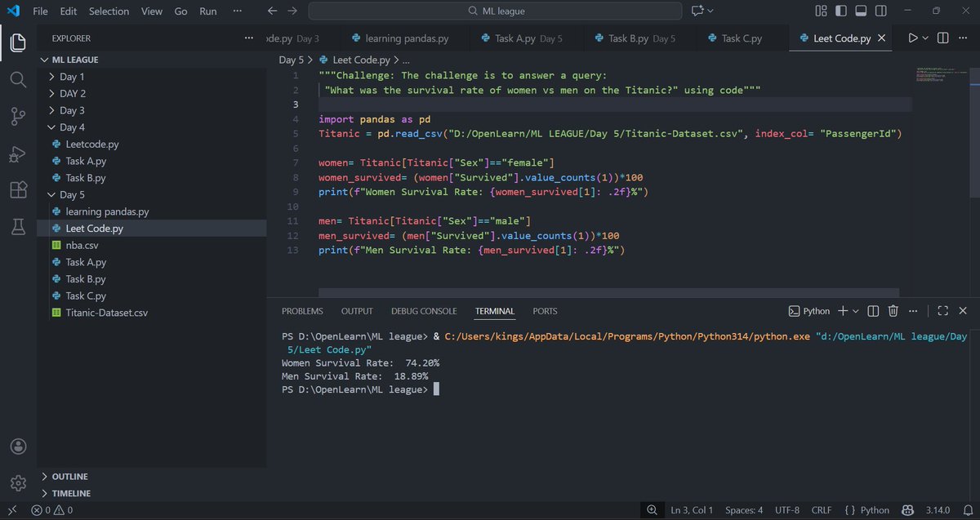Open the Go menu

[180, 11]
